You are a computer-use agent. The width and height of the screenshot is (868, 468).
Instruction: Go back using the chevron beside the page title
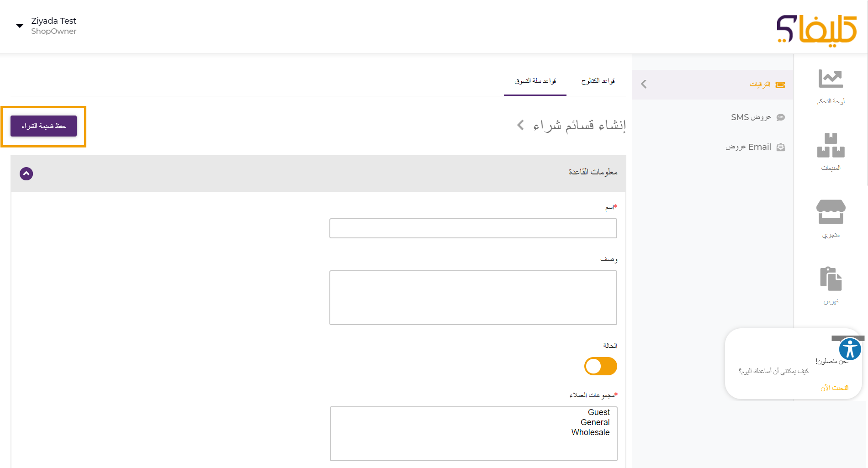(521, 125)
